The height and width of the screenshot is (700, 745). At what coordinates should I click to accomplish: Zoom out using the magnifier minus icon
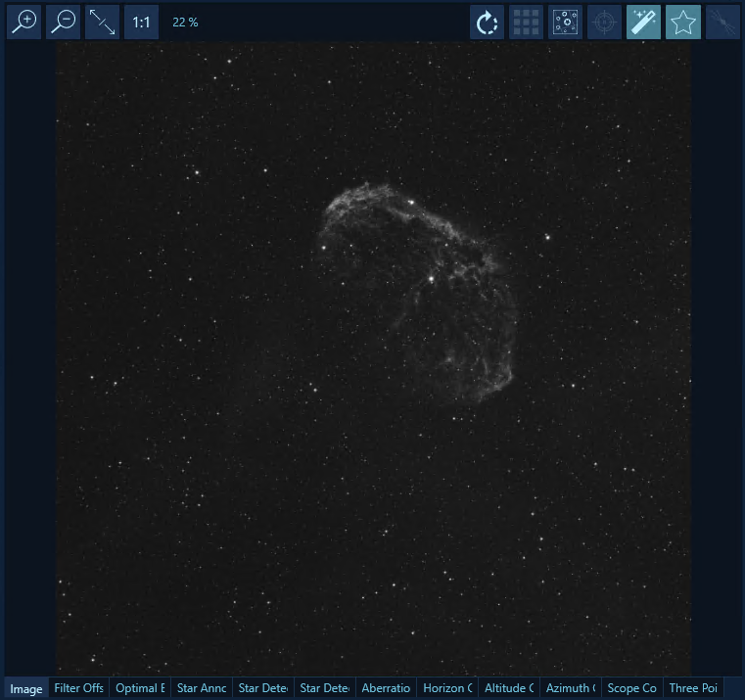click(64, 22)
